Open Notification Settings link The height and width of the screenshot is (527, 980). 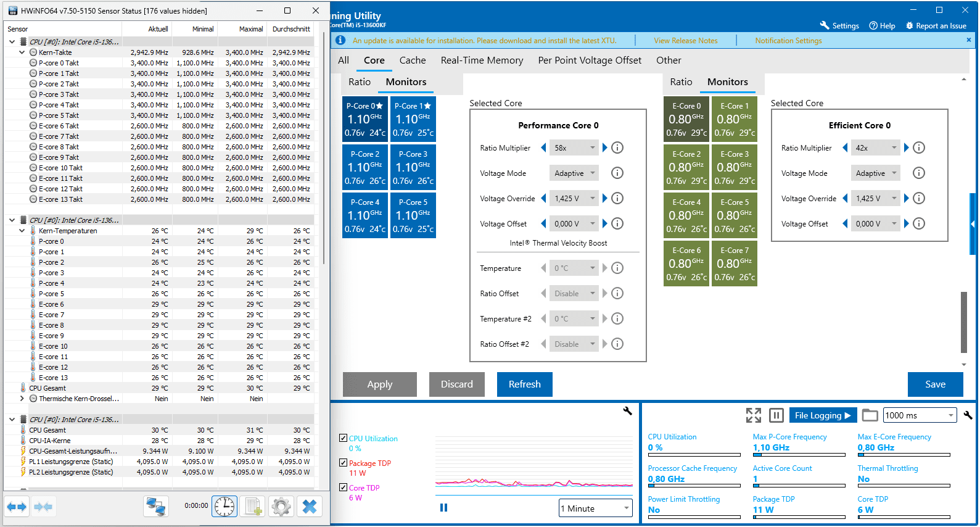click(x=788, y=40)
